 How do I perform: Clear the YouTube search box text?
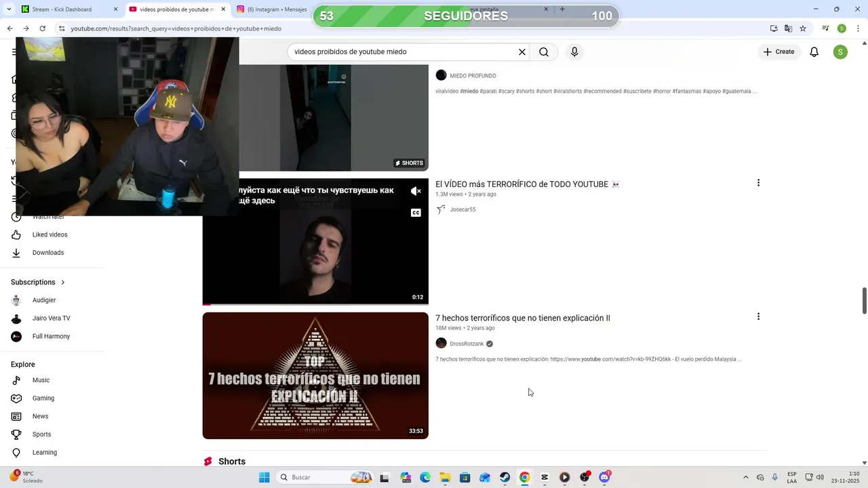click(x=522, y=52)
